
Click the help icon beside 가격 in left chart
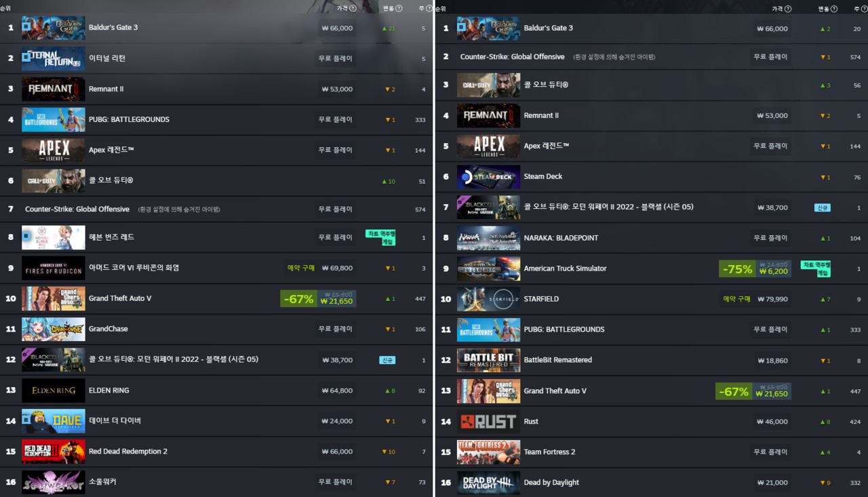coord(353,9)
